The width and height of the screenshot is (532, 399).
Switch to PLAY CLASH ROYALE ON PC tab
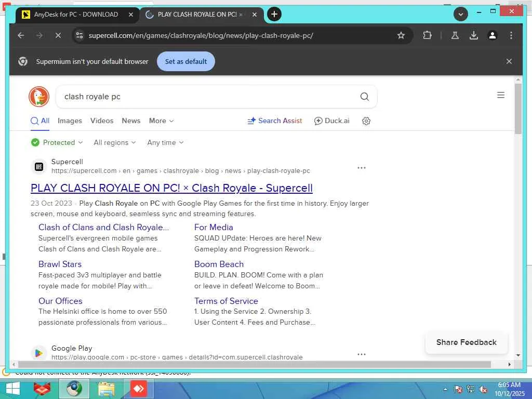pos(197,15)
